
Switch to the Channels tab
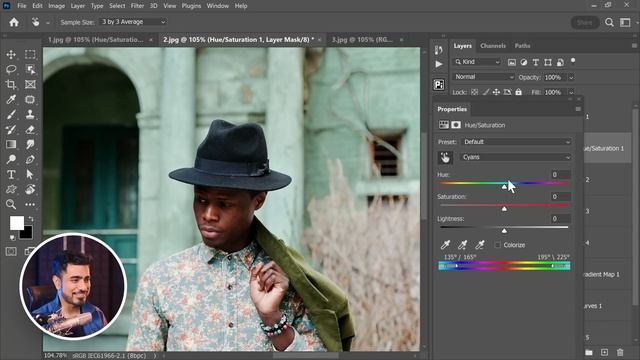tap(493, 46)
